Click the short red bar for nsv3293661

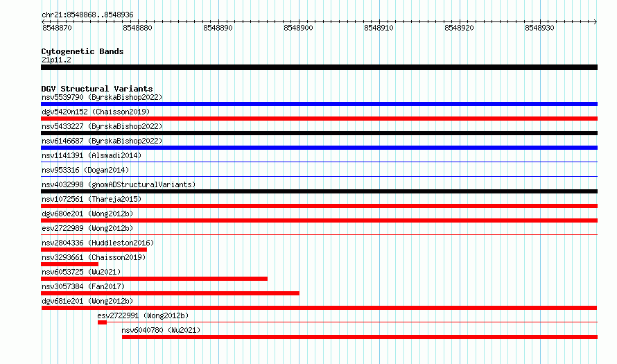69,264
